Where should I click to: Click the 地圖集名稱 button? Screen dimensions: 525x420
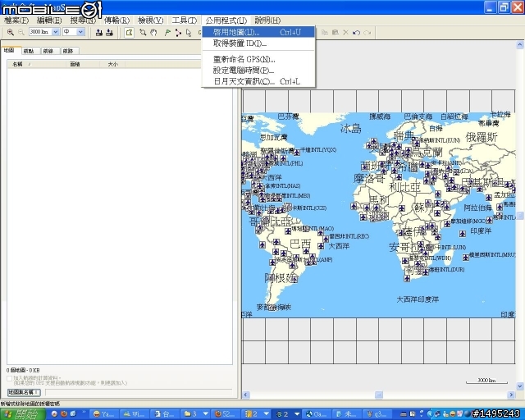tap(24, 392)
